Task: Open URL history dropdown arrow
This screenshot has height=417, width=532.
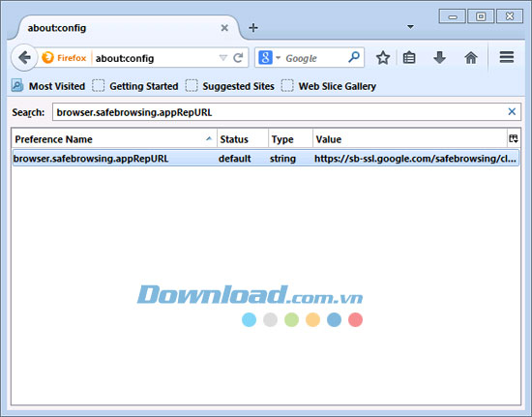Action: (x=222, y=58)
